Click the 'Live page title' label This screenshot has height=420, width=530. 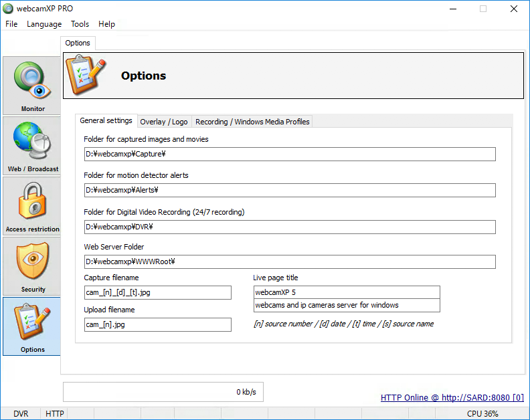[x=276, y=278]
